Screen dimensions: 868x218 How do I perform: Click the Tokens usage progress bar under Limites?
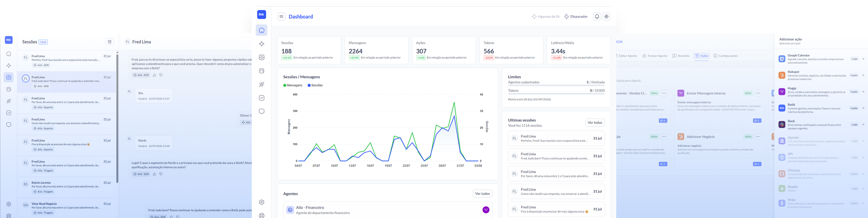point(556,94)
